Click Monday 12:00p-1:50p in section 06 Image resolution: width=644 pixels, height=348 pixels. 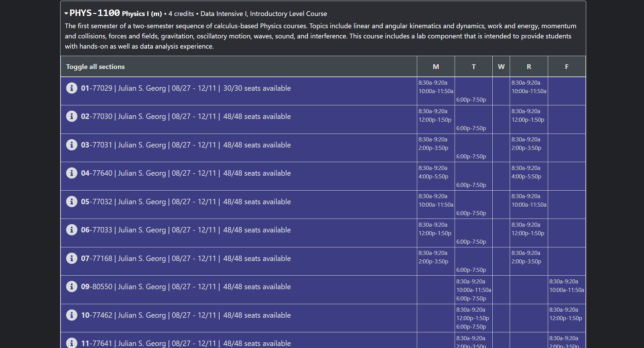435,233
